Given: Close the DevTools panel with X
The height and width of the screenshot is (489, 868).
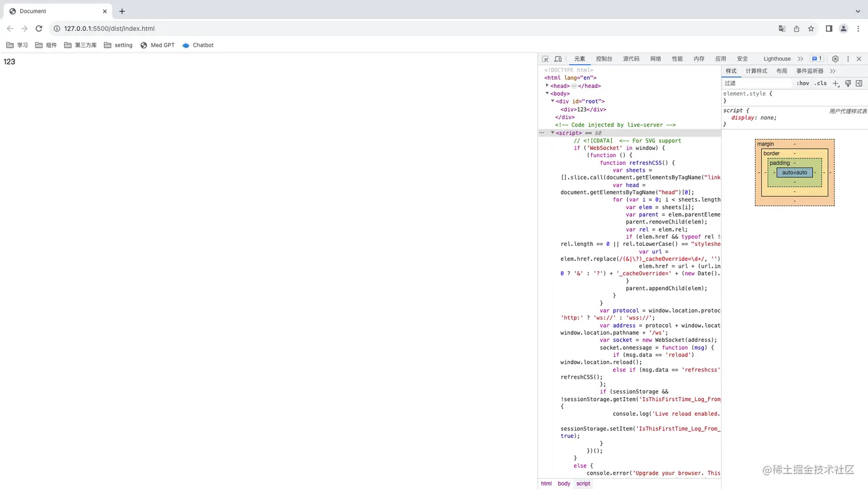Looking at the screenshot, I should click(859, 59).
